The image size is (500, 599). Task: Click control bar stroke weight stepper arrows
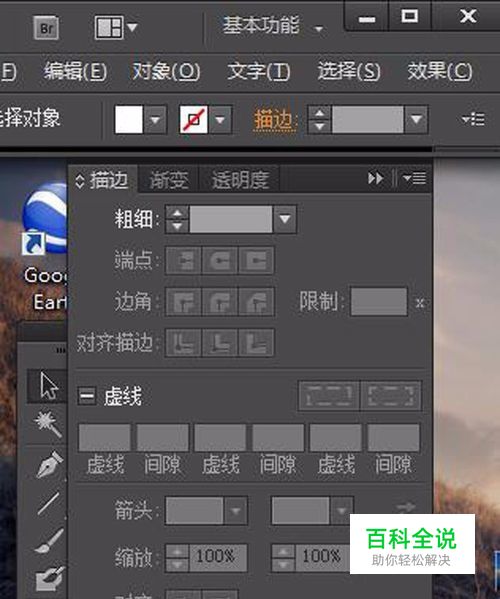click(x=319, y=120)
